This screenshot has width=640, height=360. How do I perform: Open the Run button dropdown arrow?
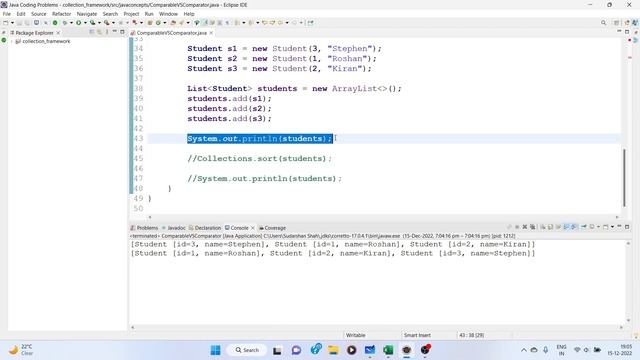85,23
